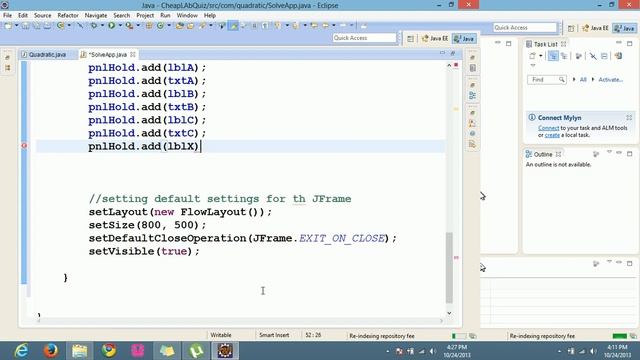Focus the Find field in Task List

coord(547,80)
